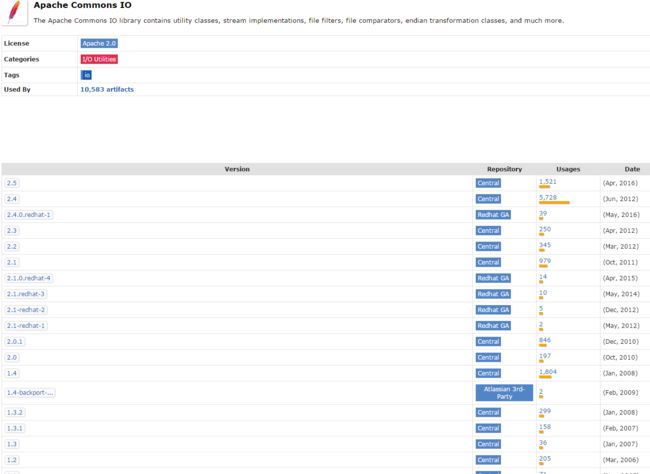Open the 345 usages link
The image size is (650, 474).
pos(545,245)
